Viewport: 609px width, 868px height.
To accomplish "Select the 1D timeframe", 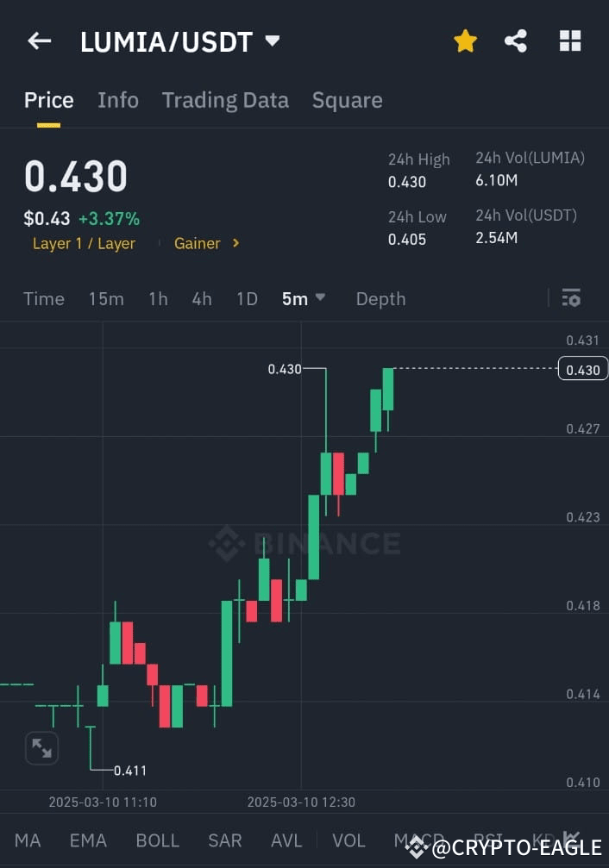I will pos(247,298).
